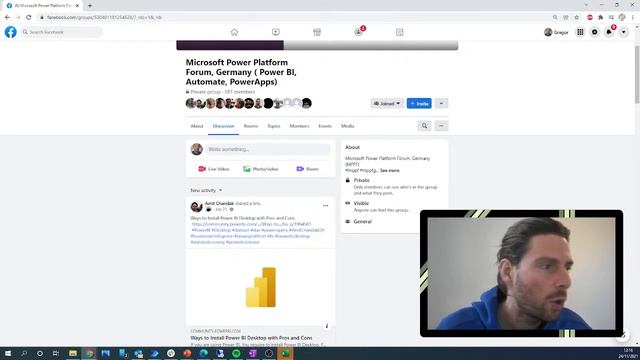The image size is (640, 360).
Task: Open the more options button beside Invite
Action: [x=441, y=104]
